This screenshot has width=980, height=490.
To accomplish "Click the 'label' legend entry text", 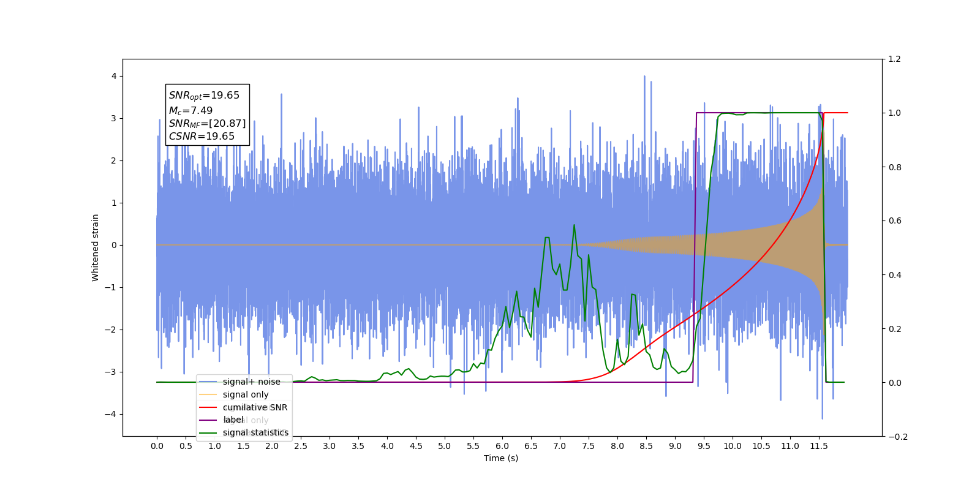I will pos(233,420).
